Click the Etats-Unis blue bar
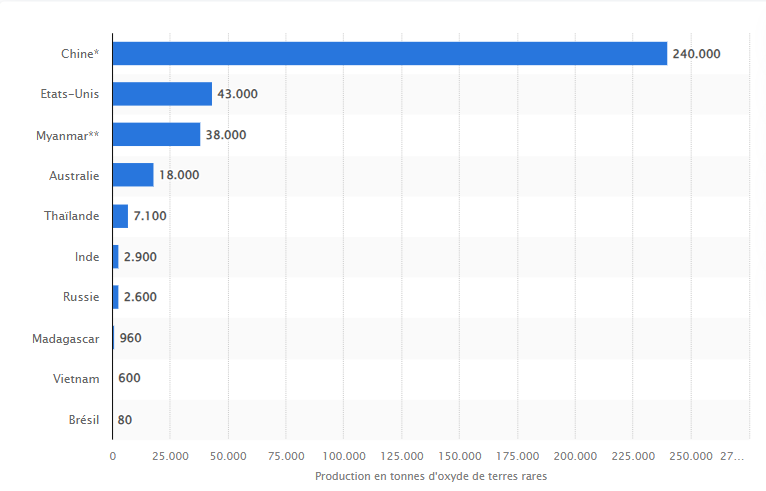 click(x=162, y=94)
